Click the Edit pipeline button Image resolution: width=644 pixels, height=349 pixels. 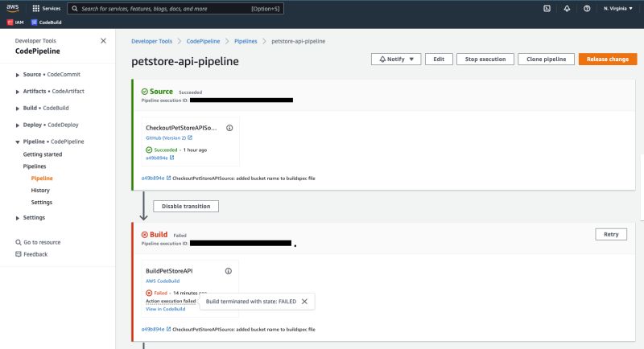point(439,59)
